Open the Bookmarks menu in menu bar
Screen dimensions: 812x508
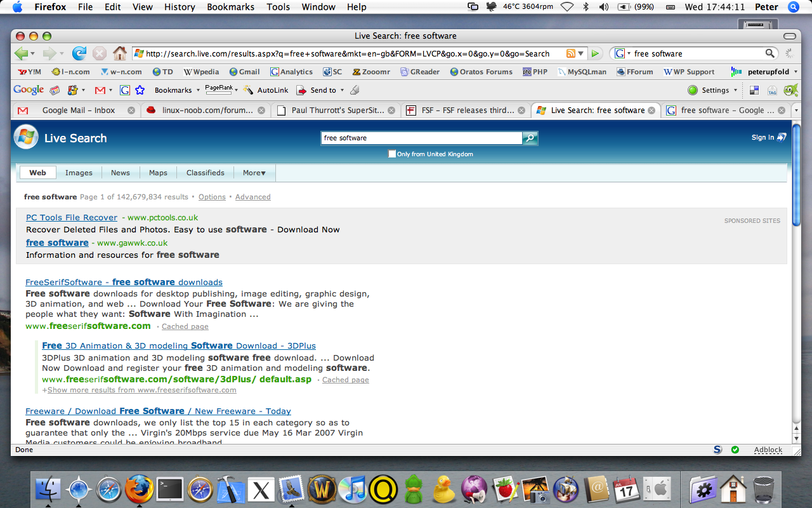(230, 7)
